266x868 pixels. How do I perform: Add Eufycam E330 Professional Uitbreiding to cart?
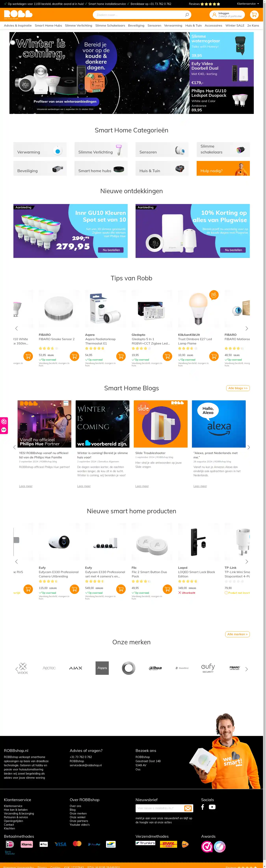(x=75, y=589)
